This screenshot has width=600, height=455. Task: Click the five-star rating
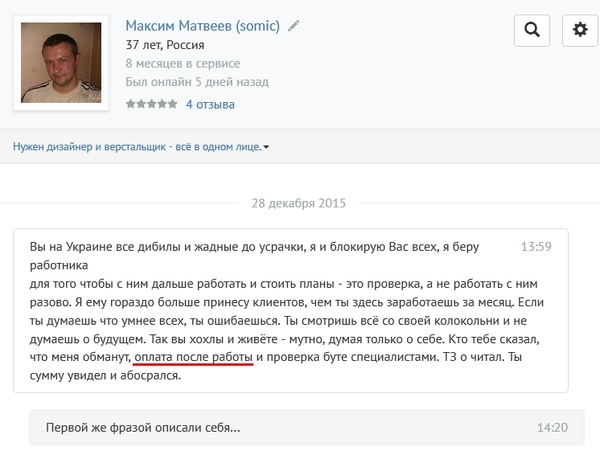pos(152,104)
